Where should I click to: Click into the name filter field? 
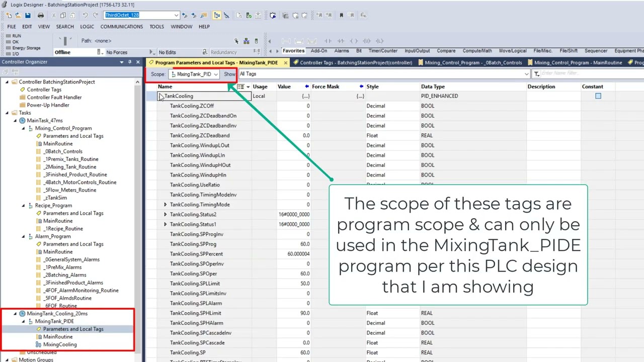pyautogui.click(x=591, y=74)
